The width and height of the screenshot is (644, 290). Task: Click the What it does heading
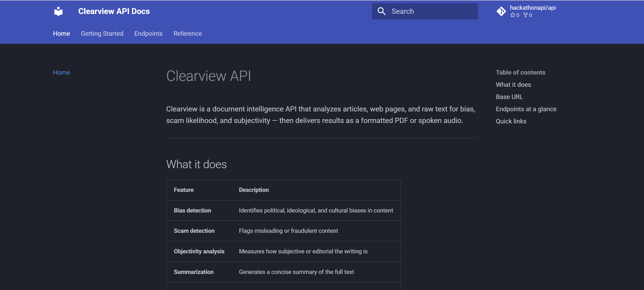196,164
